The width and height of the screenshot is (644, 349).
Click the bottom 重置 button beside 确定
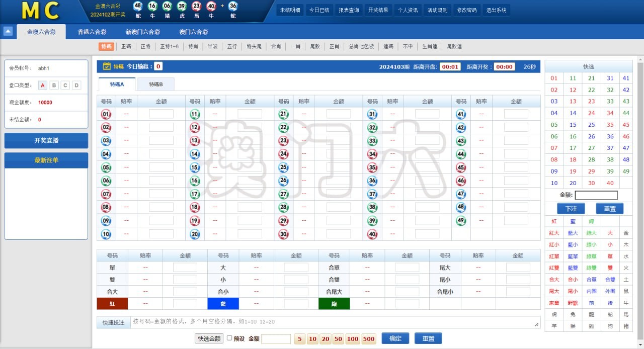pyautogui.click(x=428, y=338)
